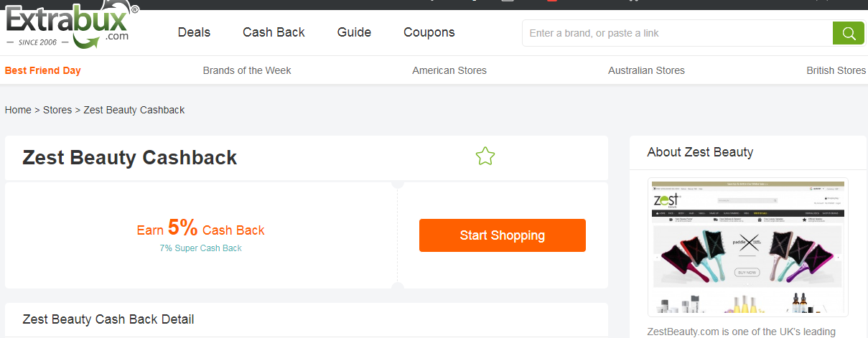
Task: Click Home in the breadcrumb
Action: point(18,110)
